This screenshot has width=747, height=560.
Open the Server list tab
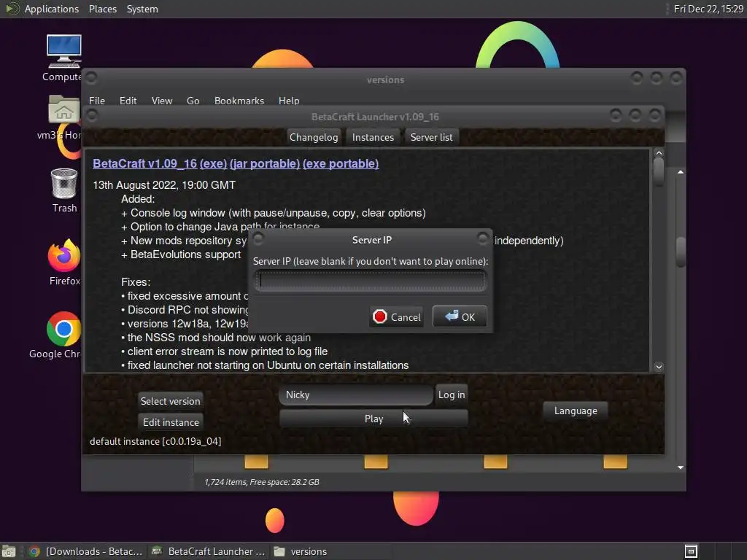click(432, 137)
